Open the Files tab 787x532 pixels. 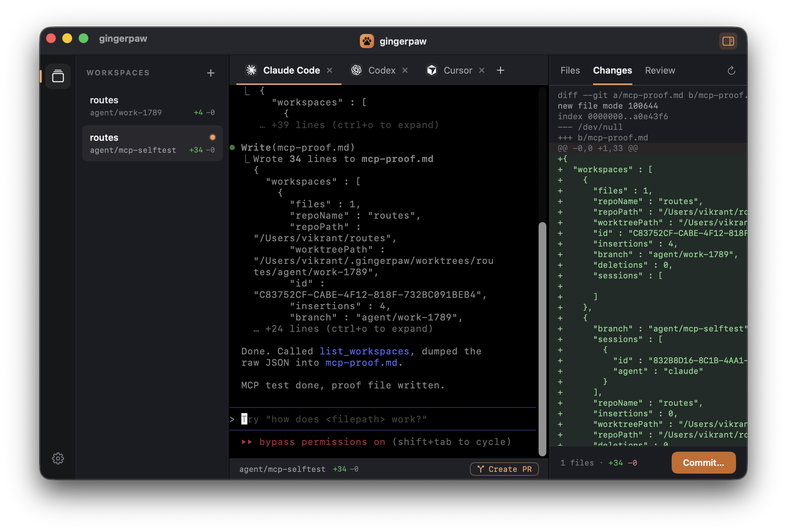pyautogui.click(x=570, y=70)
